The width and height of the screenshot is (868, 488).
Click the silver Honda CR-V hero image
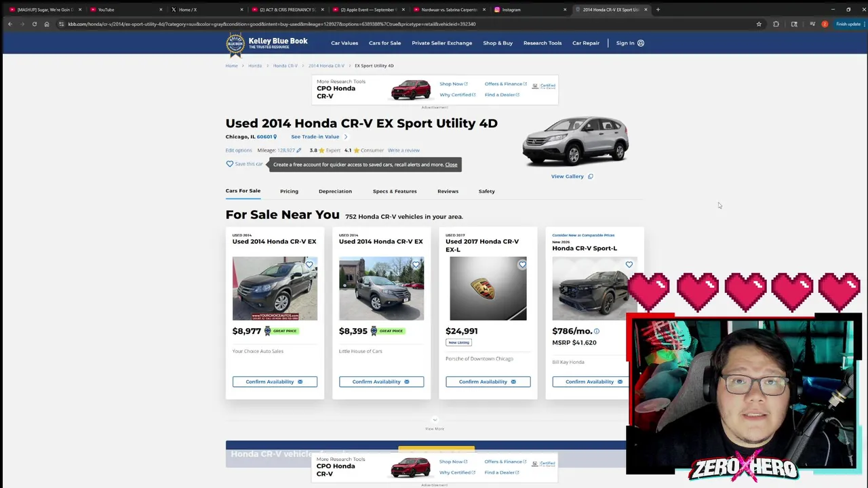point(575,141)
